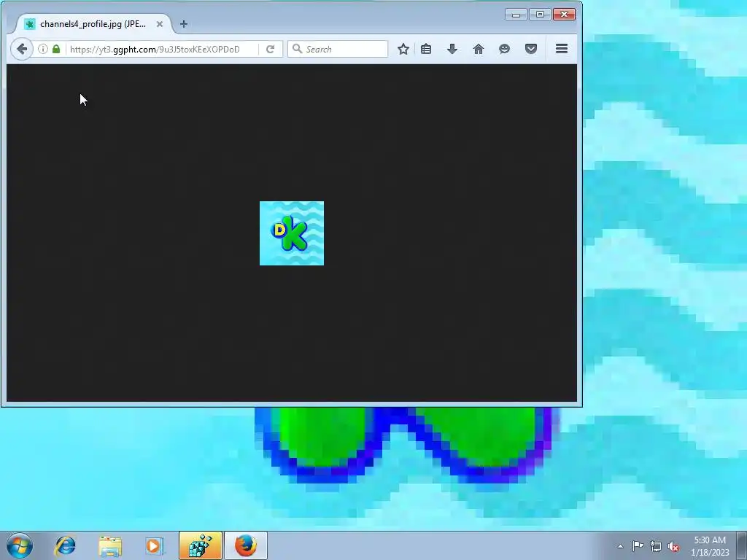The height and width of the screenshot is (560, 747).
Task: Open a new tab with plus button
Action: click(183, 24)
